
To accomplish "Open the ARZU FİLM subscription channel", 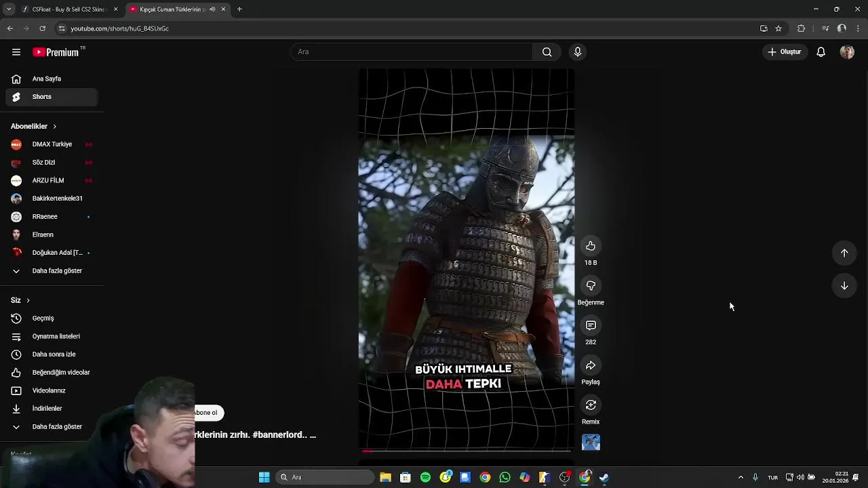I will (x=52, y=180).
